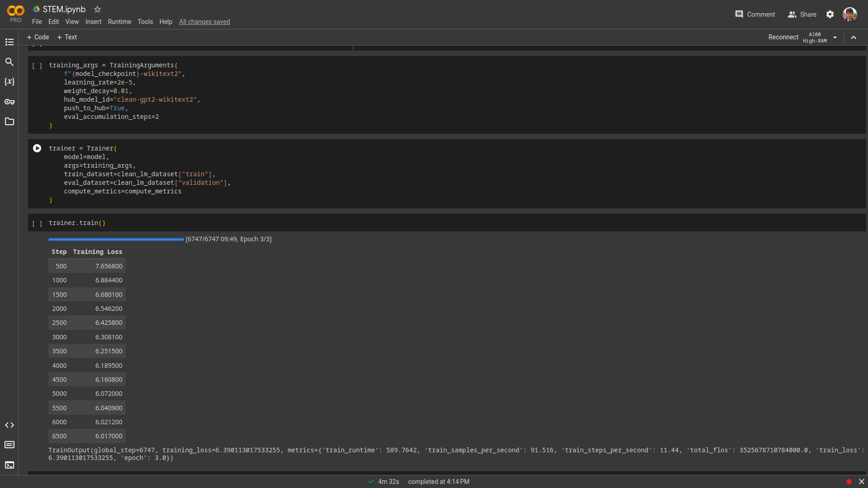This screenshot has width=868, height=488.
Task: Open the View menu
Action: tap(72, 22)
